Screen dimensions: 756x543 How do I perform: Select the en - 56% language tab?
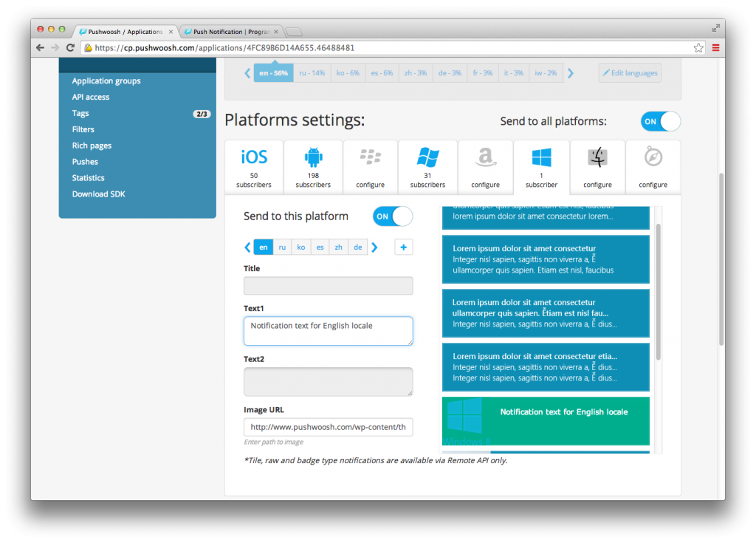(x=273, y=73)
